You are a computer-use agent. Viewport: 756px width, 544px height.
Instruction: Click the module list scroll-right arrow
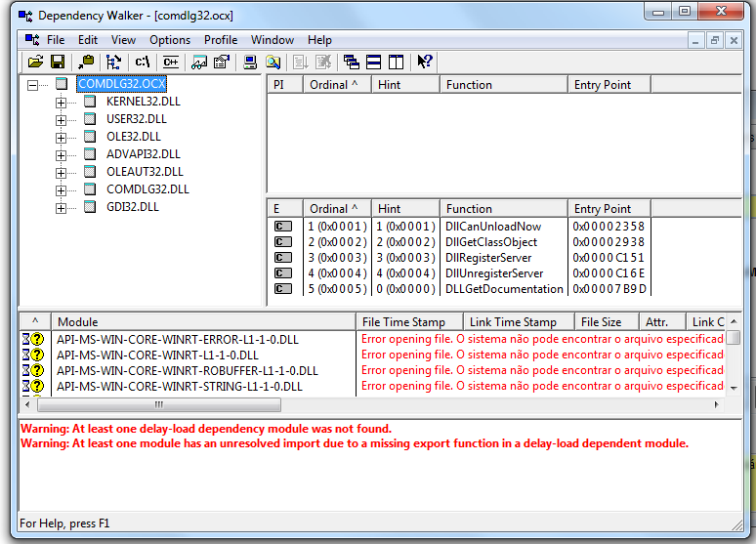tap(717, 404)
